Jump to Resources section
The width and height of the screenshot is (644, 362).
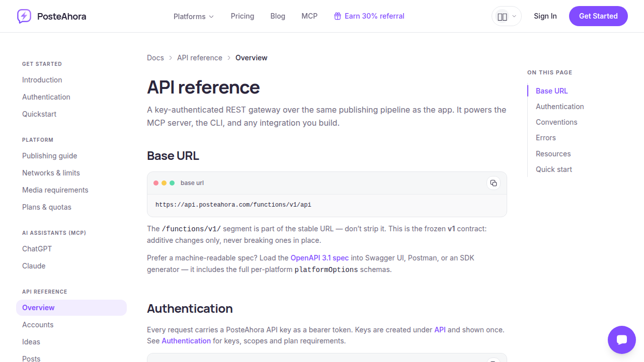pos(553,154)
